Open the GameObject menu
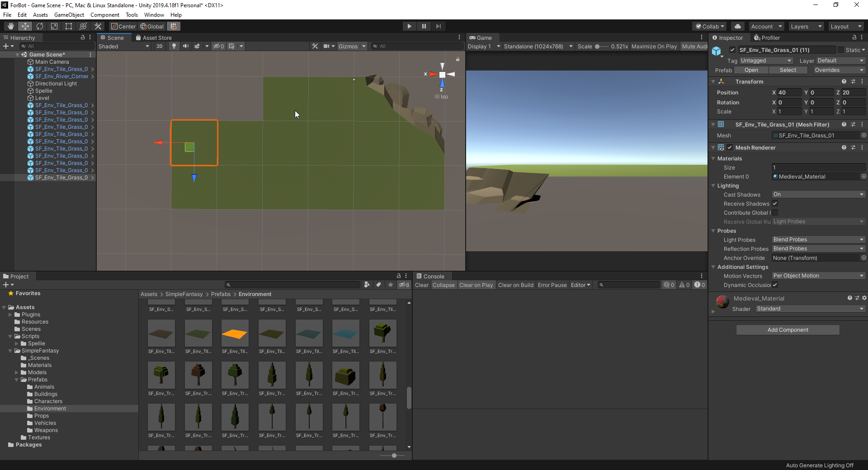This screenshot has height=470, width=868. pos(69,15)
